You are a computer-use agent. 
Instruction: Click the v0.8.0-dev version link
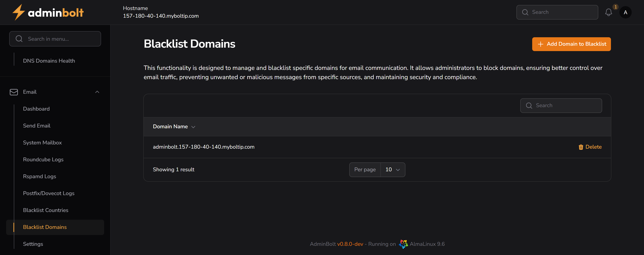[x=350, y=244]
